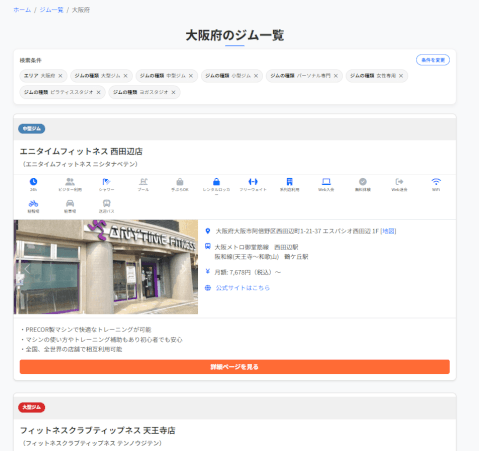Remove the 大型ジム filter chip

pos(125,76)
